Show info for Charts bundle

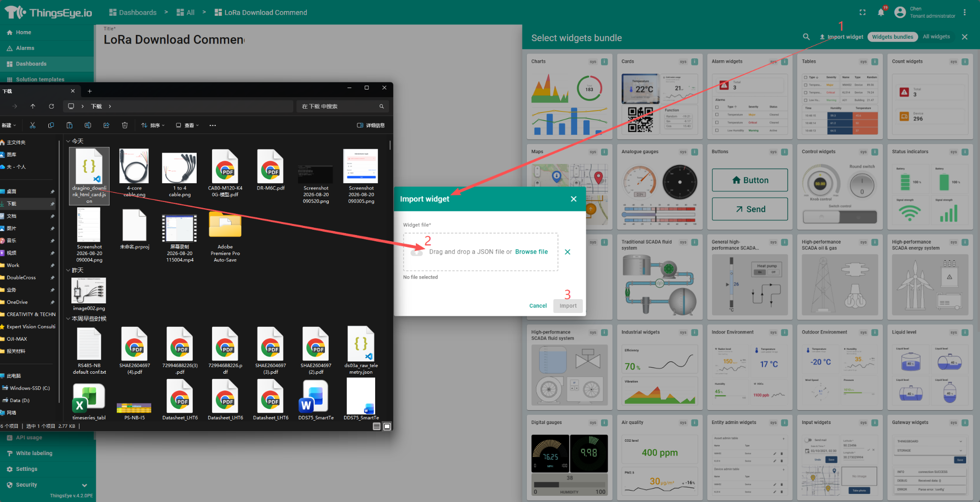point(604,62)
